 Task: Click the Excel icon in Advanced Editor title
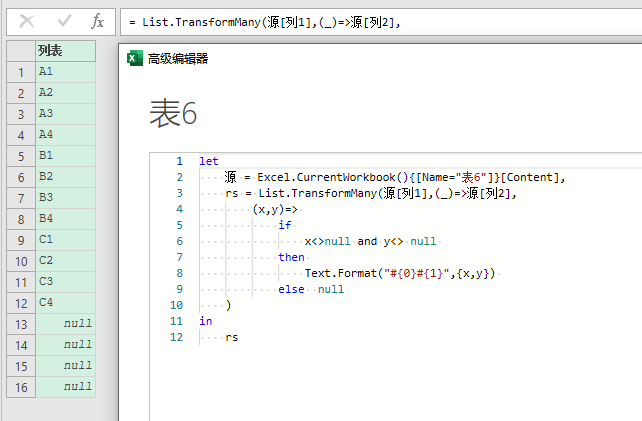coord(135,59)
